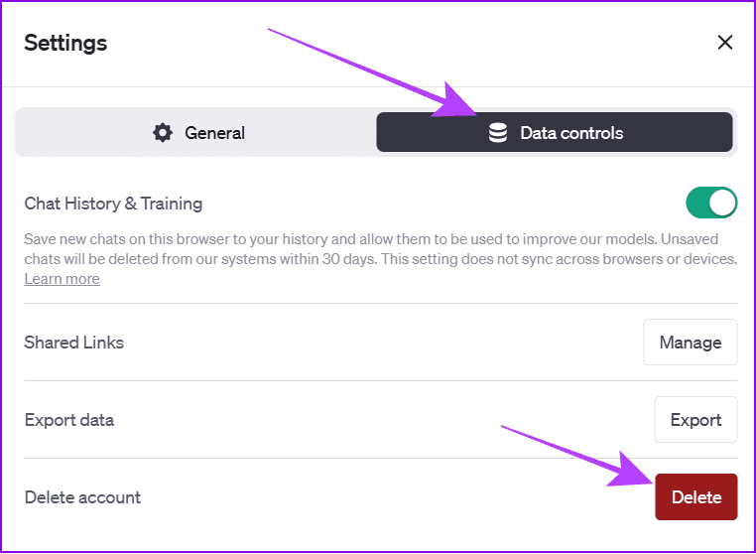Click the gear icon beside General
756x554 pixels.
click(x=163, y=133)
